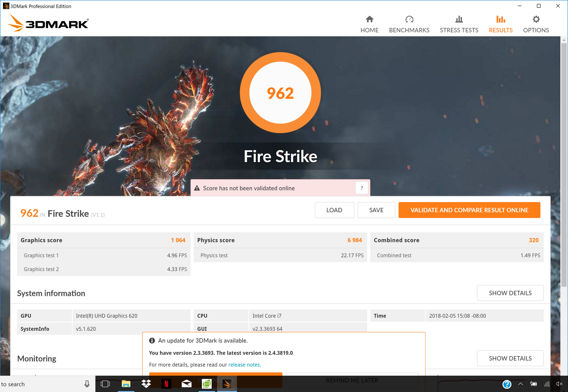Open the green app icon in taskbar
The height and width of the screenshot is (392, 568).
click(x=207, y=384)
